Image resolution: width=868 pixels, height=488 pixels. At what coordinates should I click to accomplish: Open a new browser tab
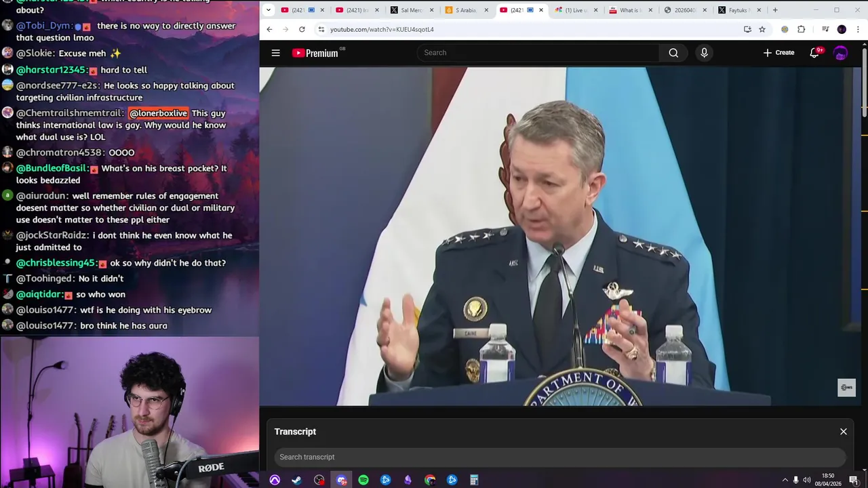click(x=775, y=10)
